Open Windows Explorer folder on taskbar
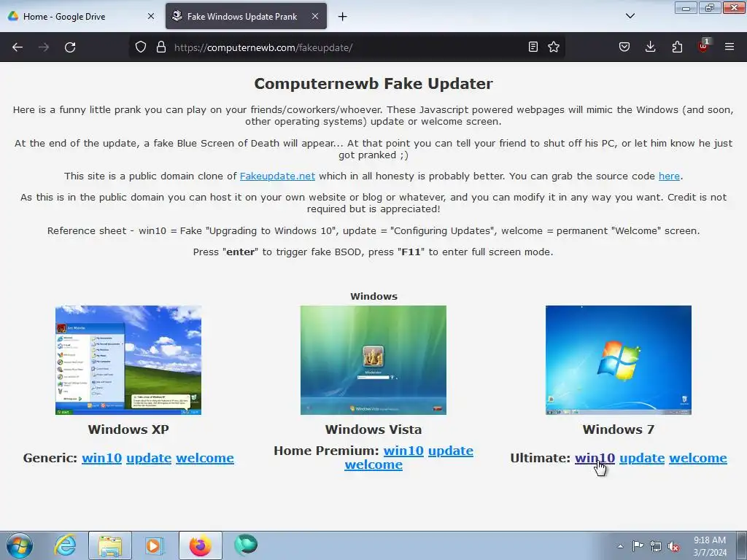 click(x=110, y=545)
